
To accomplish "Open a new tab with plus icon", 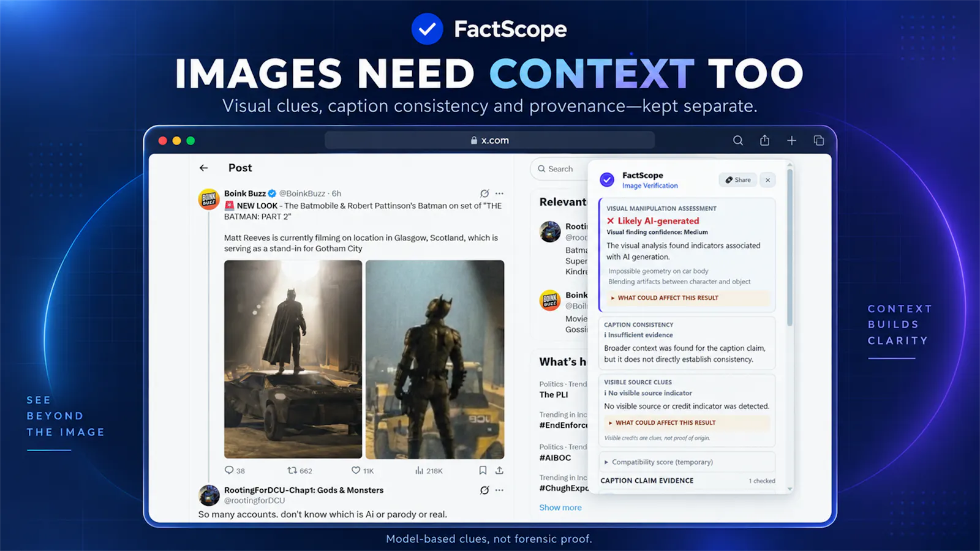I will [792, 141].
